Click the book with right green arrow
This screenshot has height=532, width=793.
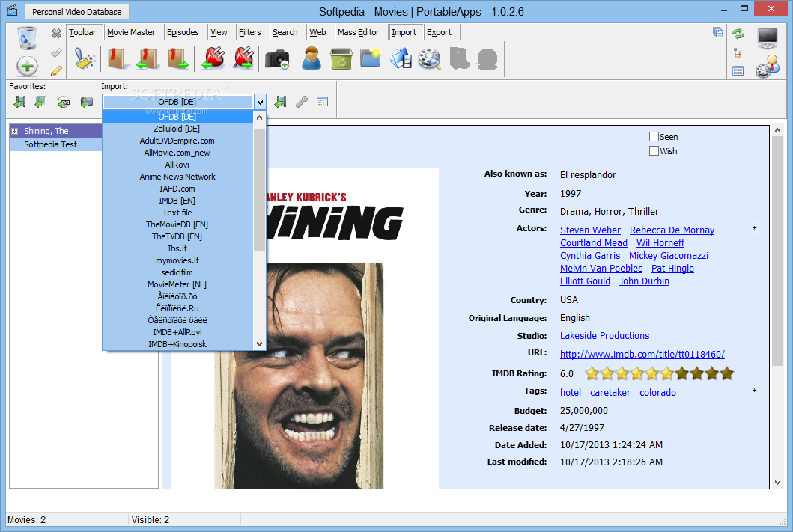[x=178, y=58]
